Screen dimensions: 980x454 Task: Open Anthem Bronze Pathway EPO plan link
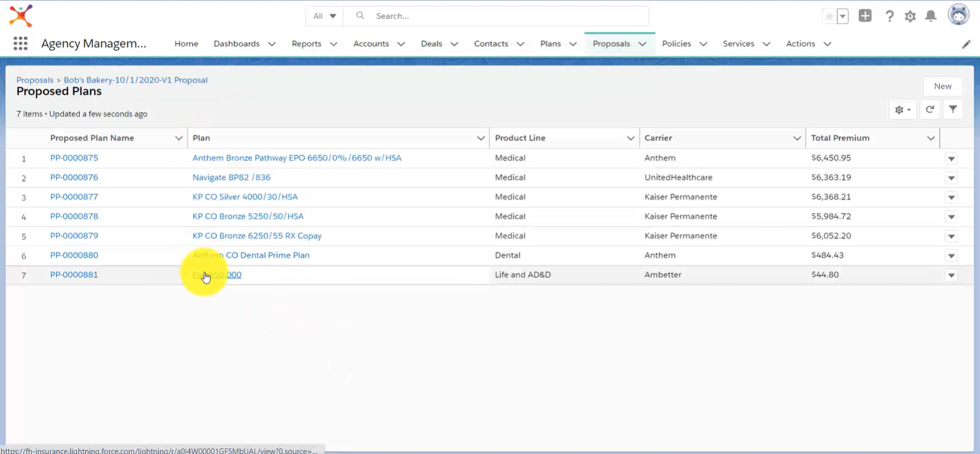(297, 158)
